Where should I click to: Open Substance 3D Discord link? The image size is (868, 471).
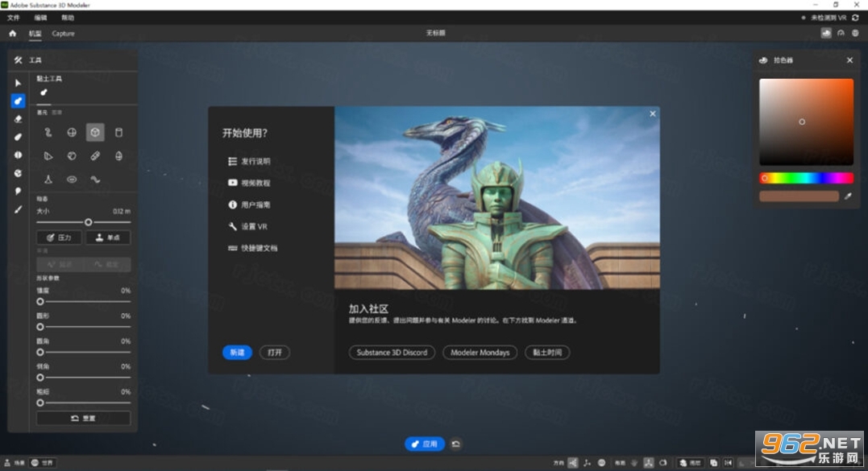point(392,353)
